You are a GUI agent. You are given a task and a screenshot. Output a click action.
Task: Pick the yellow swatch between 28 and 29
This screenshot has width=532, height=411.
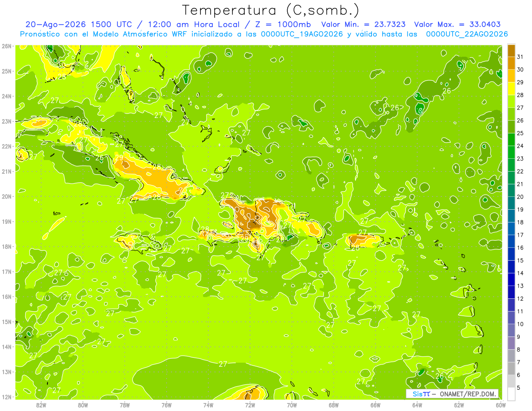pyautogui.click(x=512, y=89)
